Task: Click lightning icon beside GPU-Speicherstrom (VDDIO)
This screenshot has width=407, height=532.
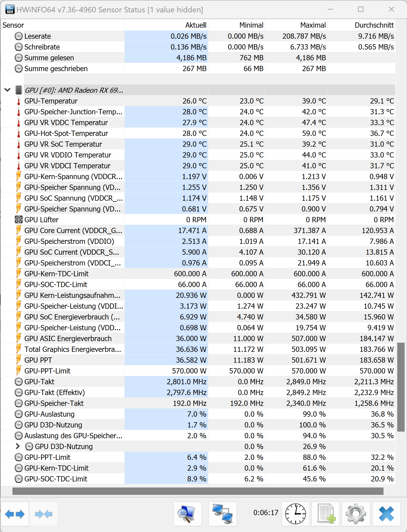Action: pyautogui.click(x=18, y=241)
